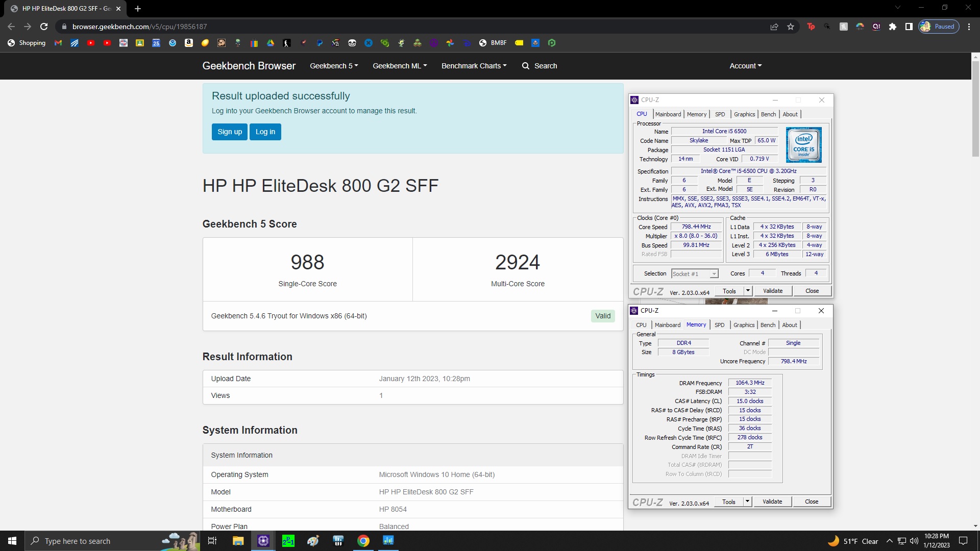
Task: Open Graphics tab in bottom CPU-Z window
Action: pyautogui.click(x=744, y=325)
